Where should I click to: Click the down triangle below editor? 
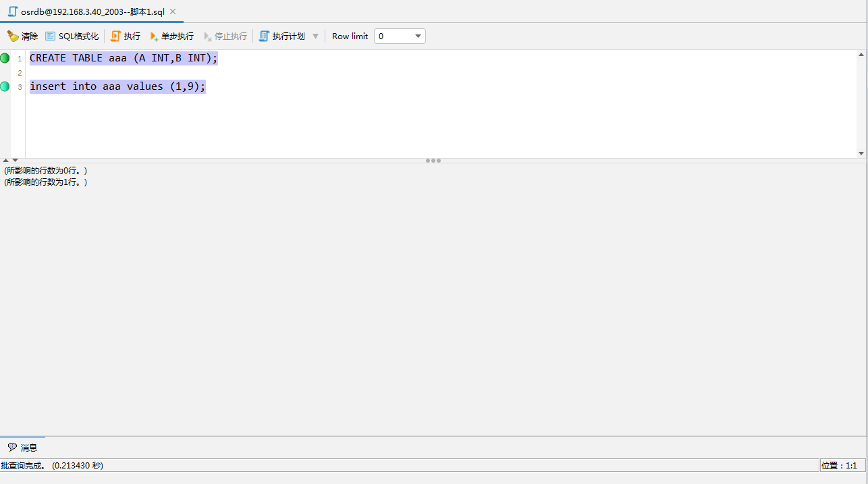pos(16,161)
